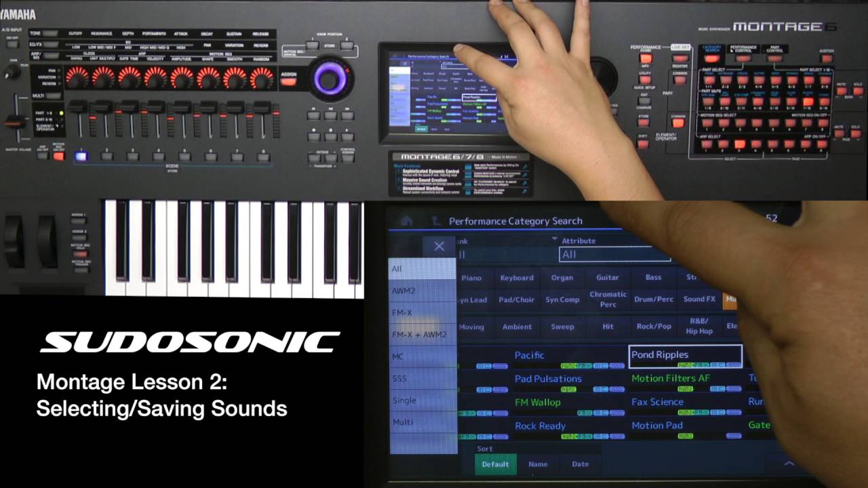Viewport: 868px width, 488px height.
Task: Select the Organ category
Action: coord(562,277)
